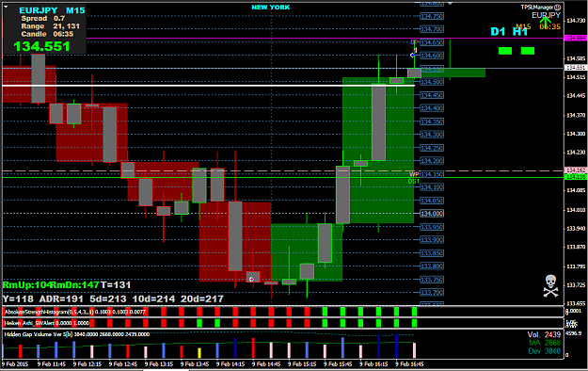
Task: Click the NEW YORK session label
Action: coord(270,8)
